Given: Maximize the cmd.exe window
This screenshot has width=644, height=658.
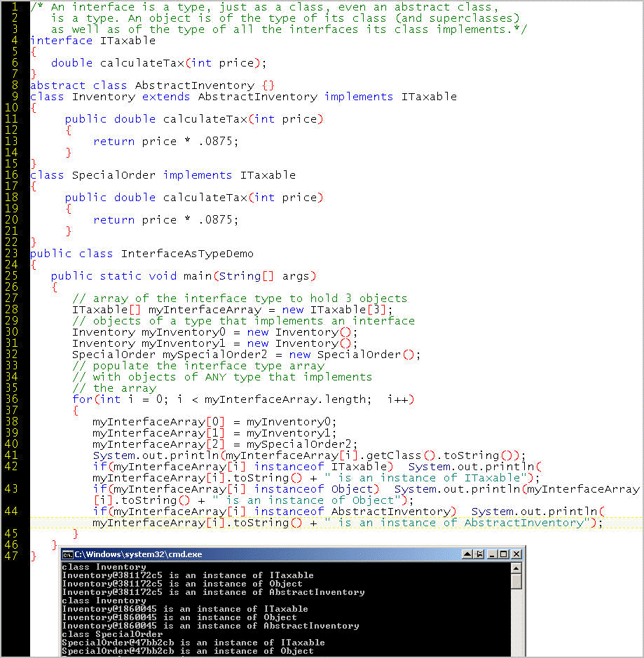Looking at the screenshot, I should tap(505, 554).
